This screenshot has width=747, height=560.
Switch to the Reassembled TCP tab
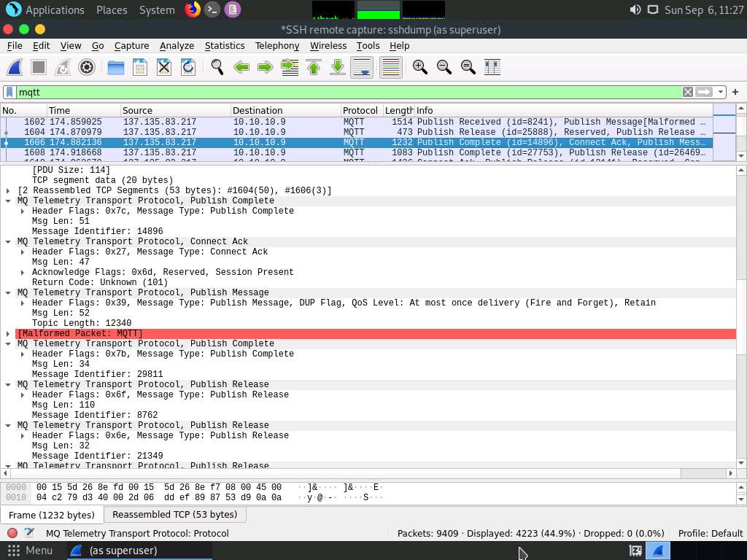point(174,515)
